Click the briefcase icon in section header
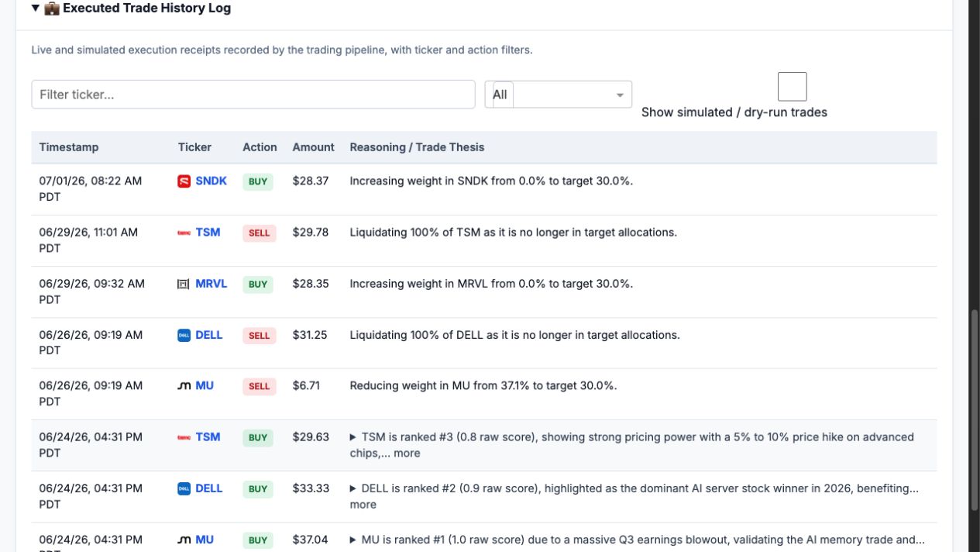Viewport: 980px width, 552px height. tap(51, 9)
